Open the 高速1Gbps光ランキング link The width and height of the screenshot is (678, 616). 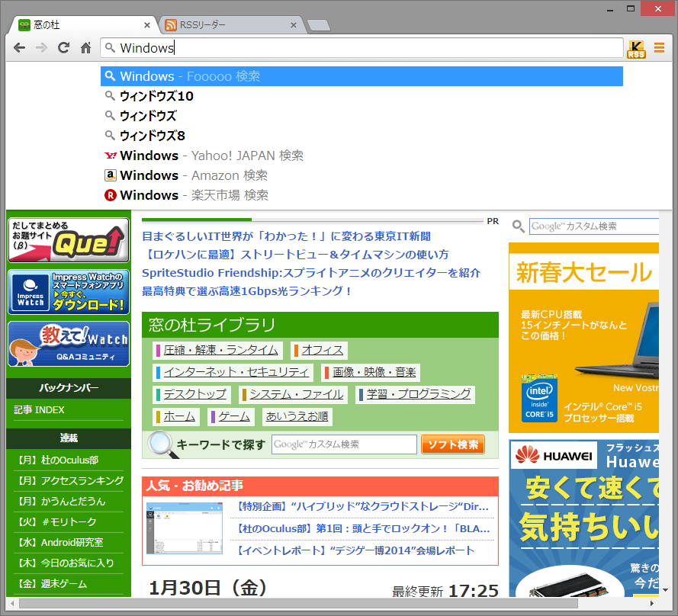246,291
